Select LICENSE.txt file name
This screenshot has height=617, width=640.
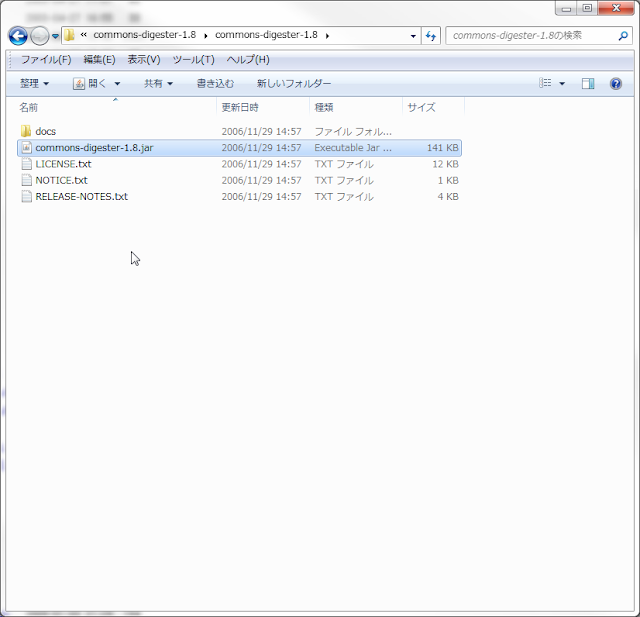coord(63,164)
